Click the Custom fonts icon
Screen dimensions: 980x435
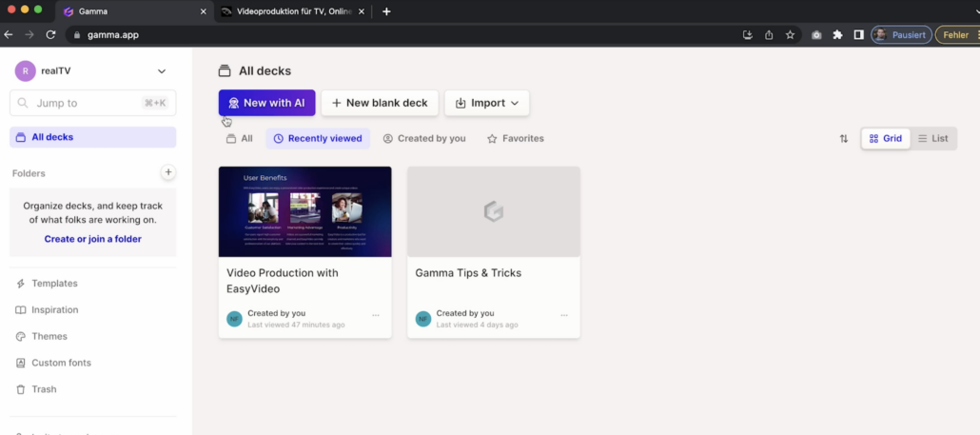21,363
